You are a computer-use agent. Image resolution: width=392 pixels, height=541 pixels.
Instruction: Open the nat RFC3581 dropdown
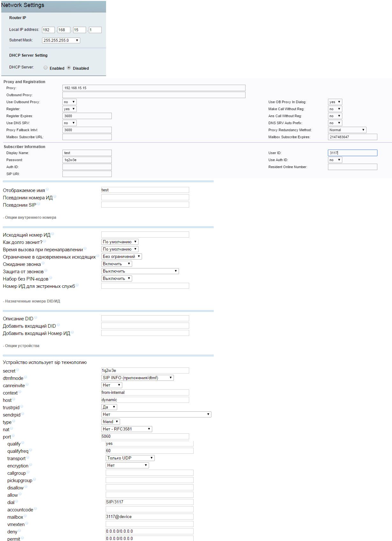(x=126, y=429)
